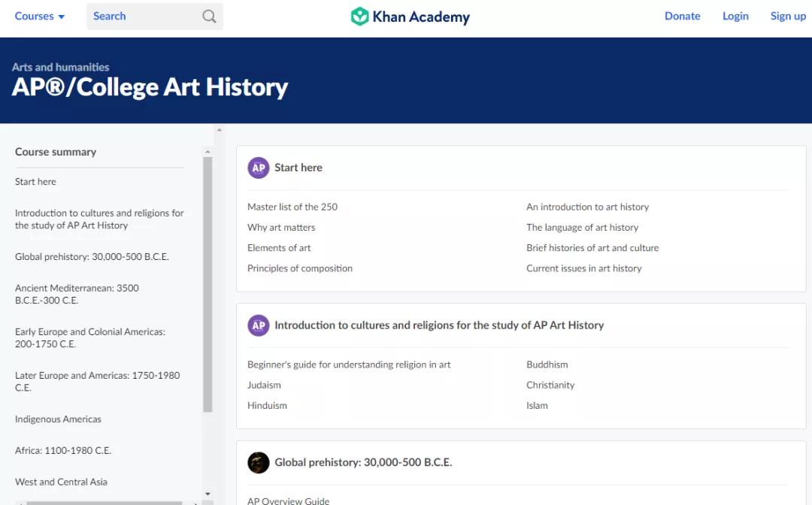
Task: Click the Khan Academy logo
Action: [410, 17]
